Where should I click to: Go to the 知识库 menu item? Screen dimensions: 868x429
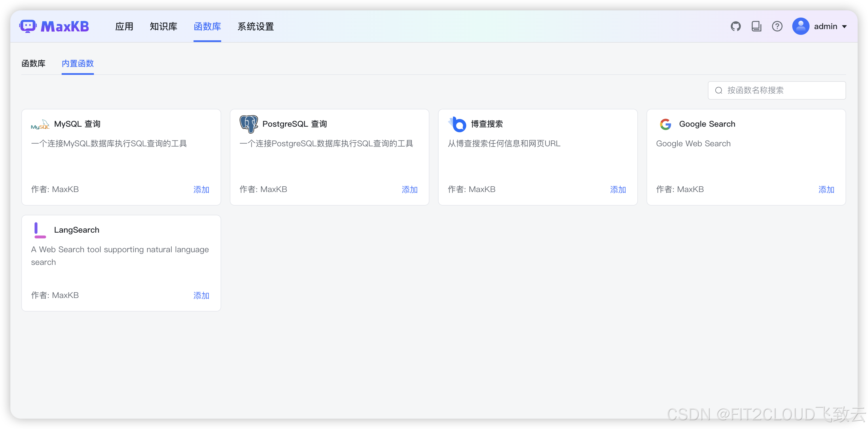coord(163,26)
